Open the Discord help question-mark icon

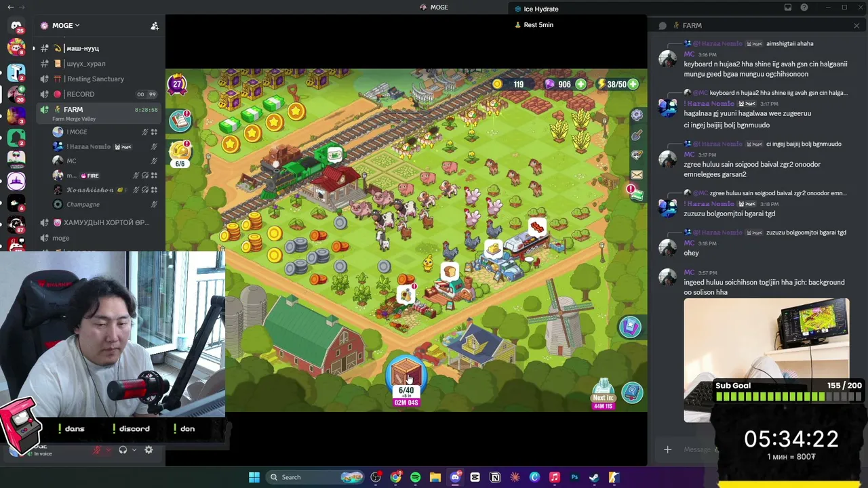coord(804,7)
